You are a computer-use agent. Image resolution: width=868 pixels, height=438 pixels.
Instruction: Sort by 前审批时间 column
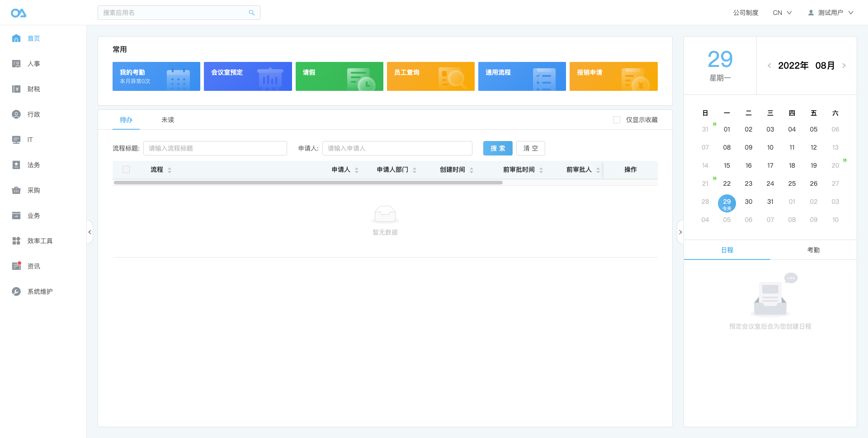(541, 170)
